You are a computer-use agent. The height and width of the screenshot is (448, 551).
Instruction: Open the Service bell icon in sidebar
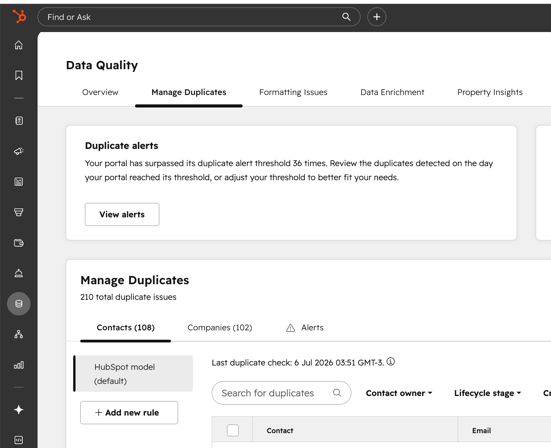[19, 273]
